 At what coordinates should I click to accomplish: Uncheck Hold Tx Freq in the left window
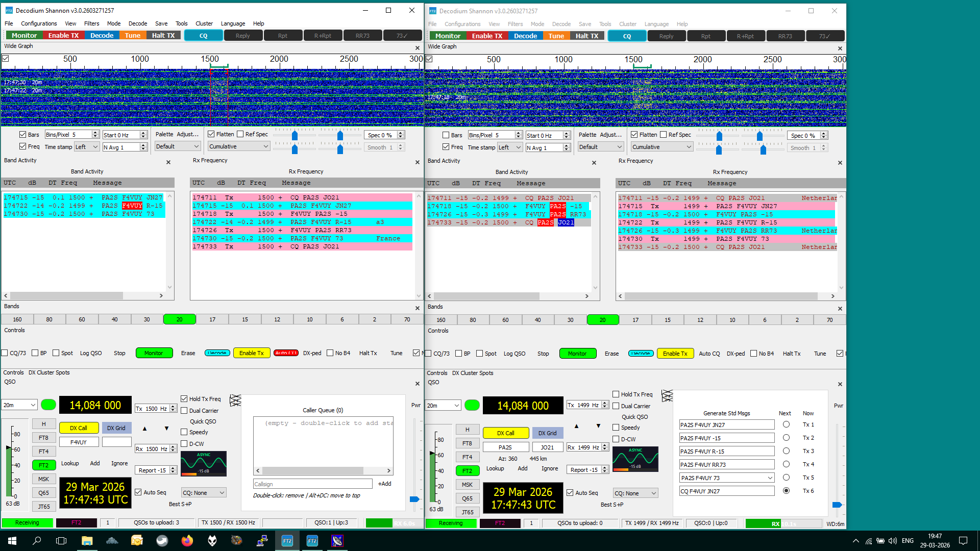pos(184,399)
